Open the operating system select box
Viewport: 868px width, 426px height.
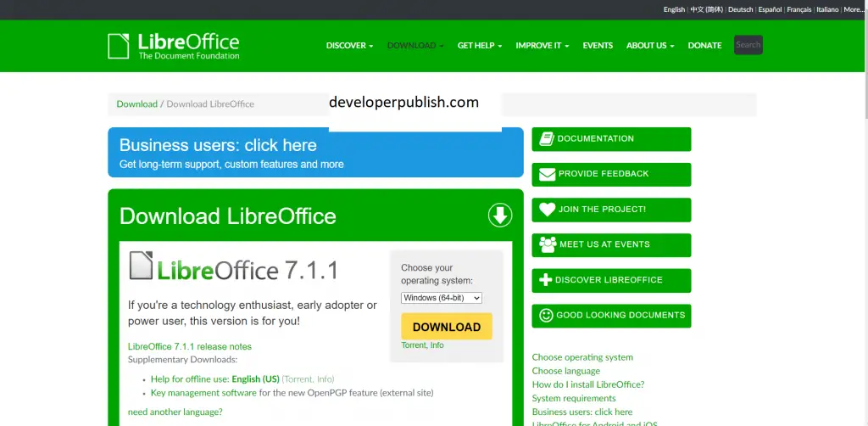[441, 298]
